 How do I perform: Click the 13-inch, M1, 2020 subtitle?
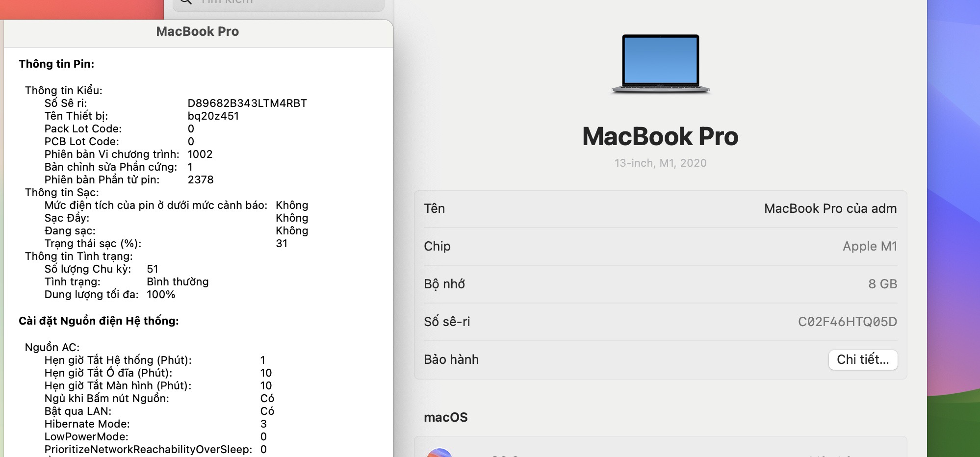tap(660, 163)
